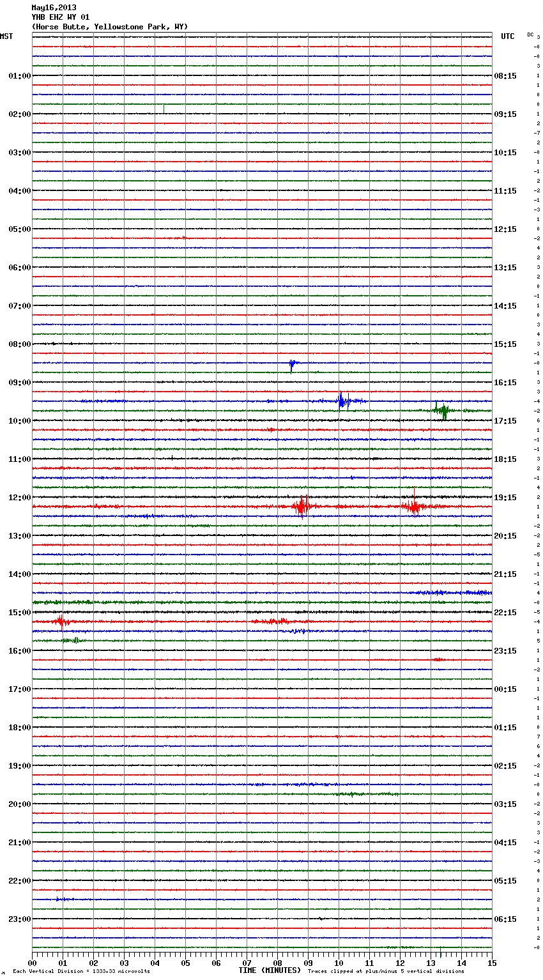Select the 17:00 MST time label

click(20, 689)
